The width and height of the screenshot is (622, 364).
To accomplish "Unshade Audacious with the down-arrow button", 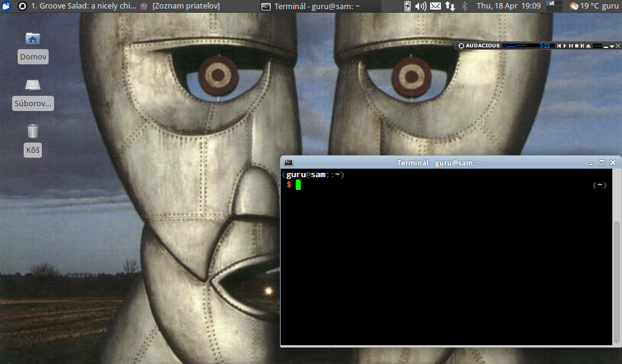I will pos(612,46).
